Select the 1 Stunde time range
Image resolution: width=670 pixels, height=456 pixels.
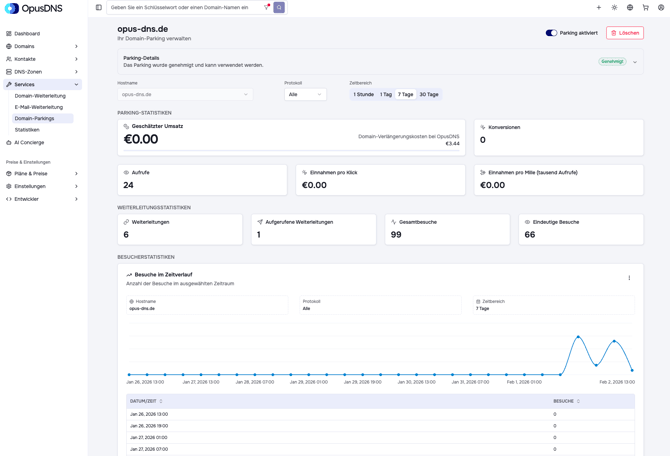tap(364, 94)
